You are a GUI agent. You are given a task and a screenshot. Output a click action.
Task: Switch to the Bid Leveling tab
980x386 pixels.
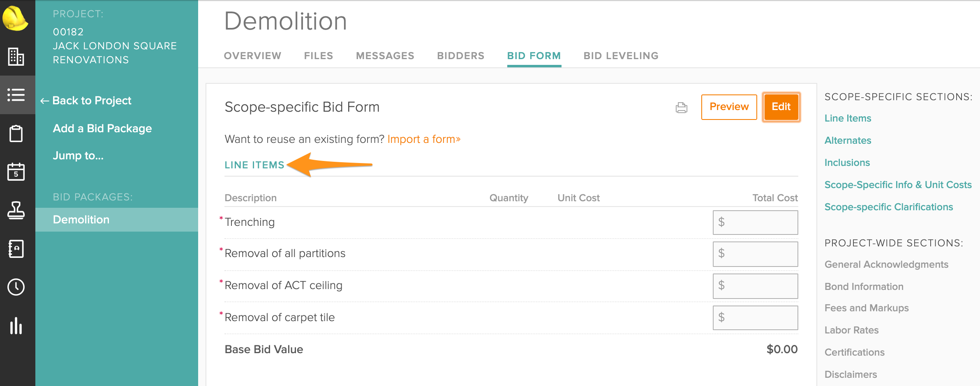coord(621,56)
